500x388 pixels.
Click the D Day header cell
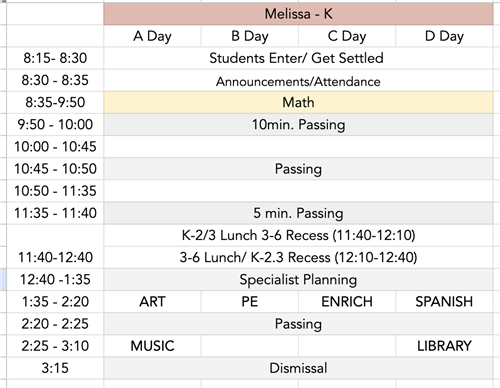coord(444,36)
